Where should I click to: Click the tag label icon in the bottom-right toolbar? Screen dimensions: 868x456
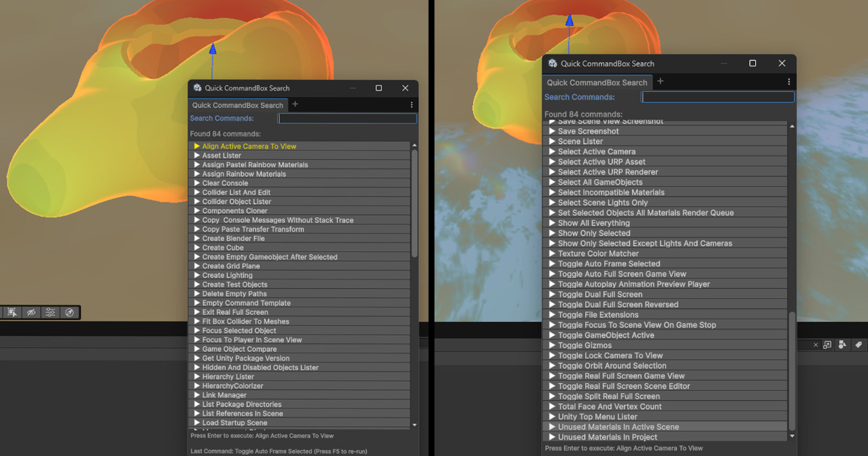point(858,345)
